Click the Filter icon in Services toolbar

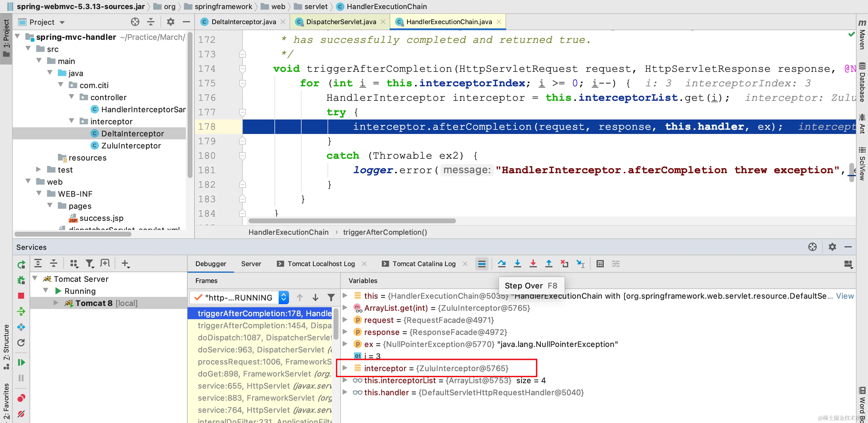click(90, 264)
